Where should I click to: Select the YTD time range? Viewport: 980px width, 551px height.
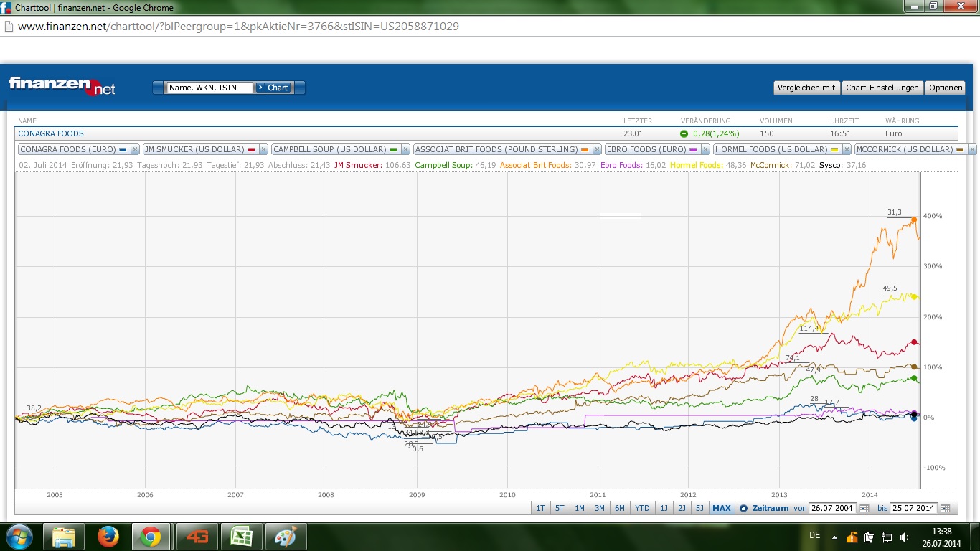(x=642, y=508)
